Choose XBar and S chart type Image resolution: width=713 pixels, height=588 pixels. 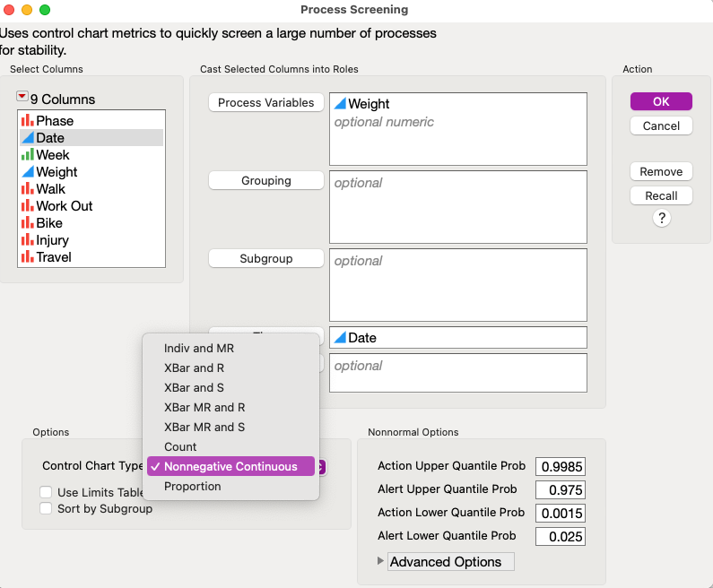[x=231, y=387]
